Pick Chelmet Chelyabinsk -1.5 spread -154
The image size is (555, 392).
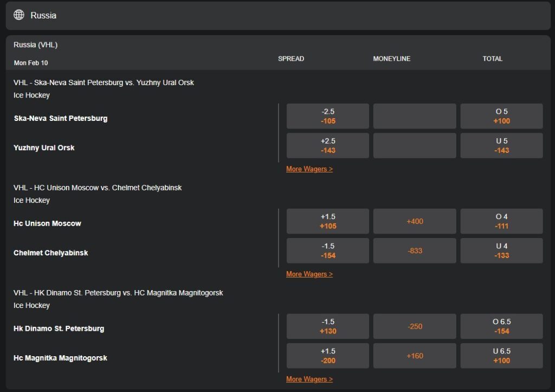click(328, 250)
